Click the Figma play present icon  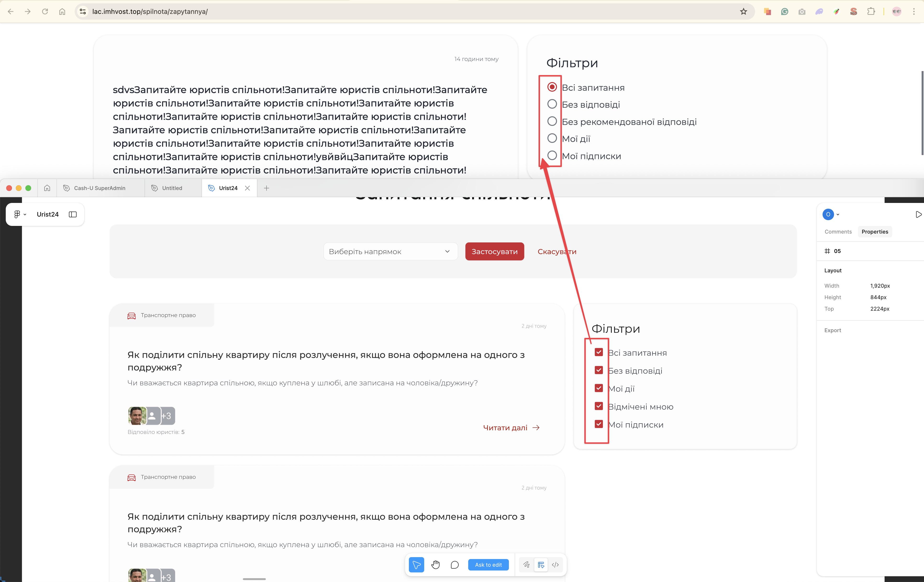click(x=918, y=214)
